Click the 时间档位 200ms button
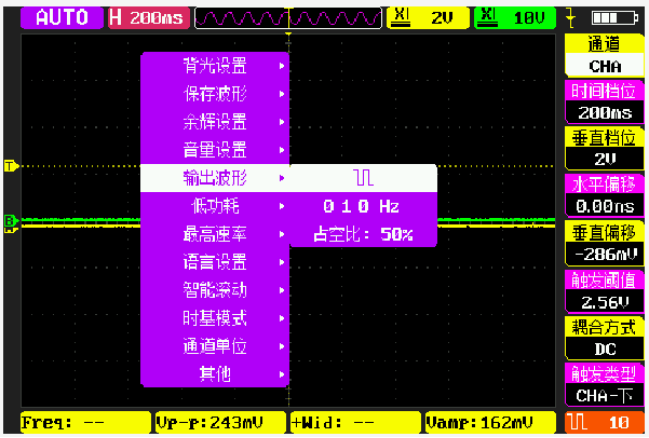The height and width of the screenshot is (438, 649). pyautogui.click(x=604, y=102)
